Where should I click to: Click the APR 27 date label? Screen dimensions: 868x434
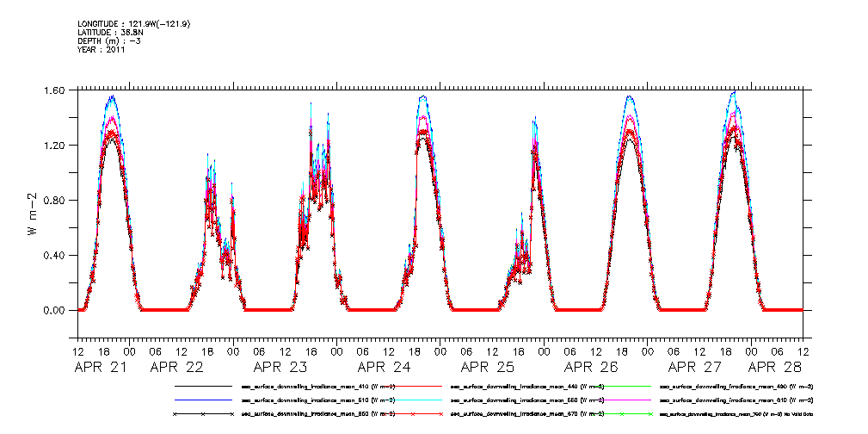click(x=694, y=367)
